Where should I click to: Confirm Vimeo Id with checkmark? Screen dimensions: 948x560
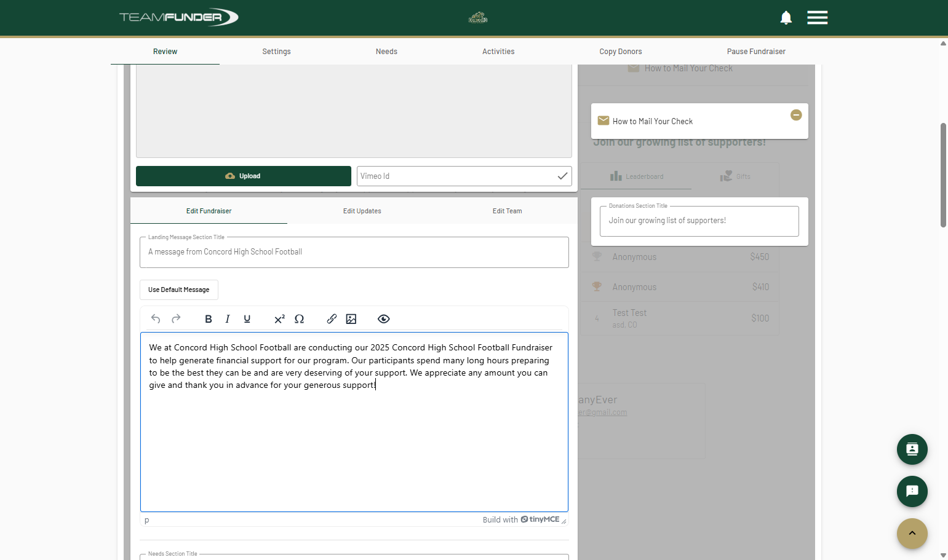(x=562, y=176)
